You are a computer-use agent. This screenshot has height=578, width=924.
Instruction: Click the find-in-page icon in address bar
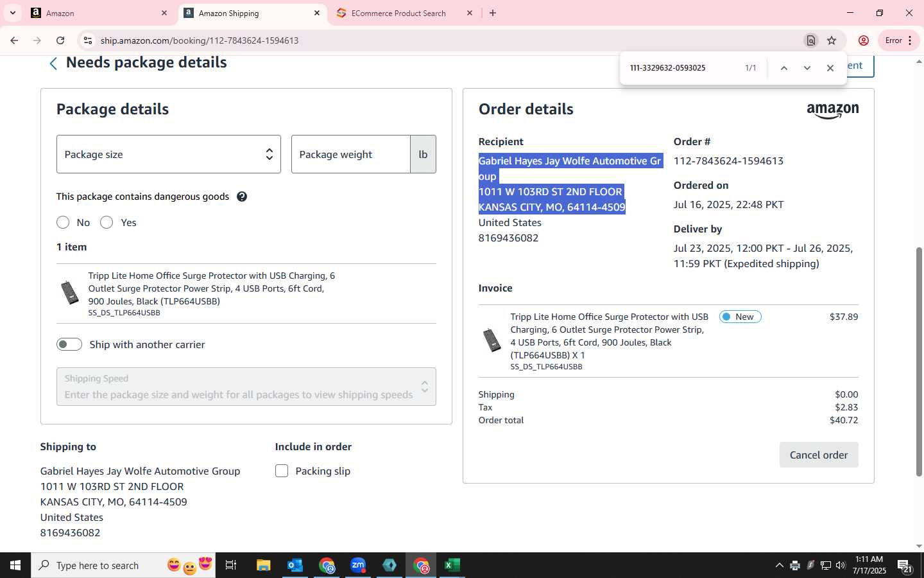click(811, 40)
